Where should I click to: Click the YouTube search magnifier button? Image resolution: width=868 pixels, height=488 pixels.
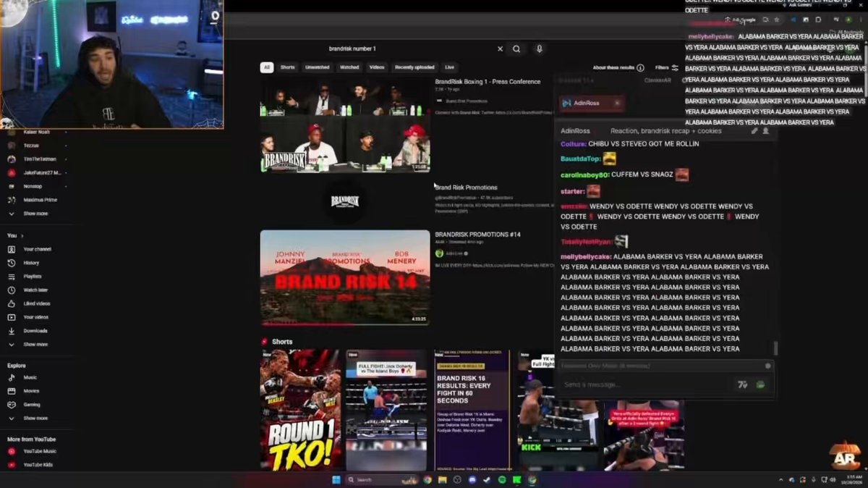(516, 49)
